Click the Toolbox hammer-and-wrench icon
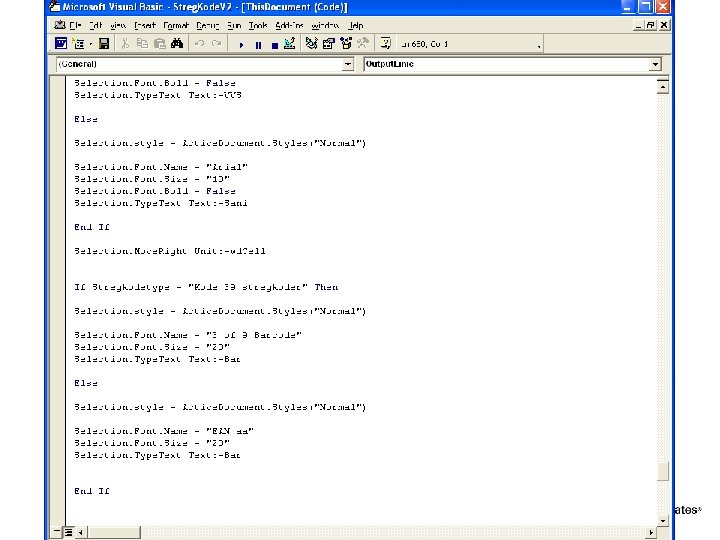 363,44
